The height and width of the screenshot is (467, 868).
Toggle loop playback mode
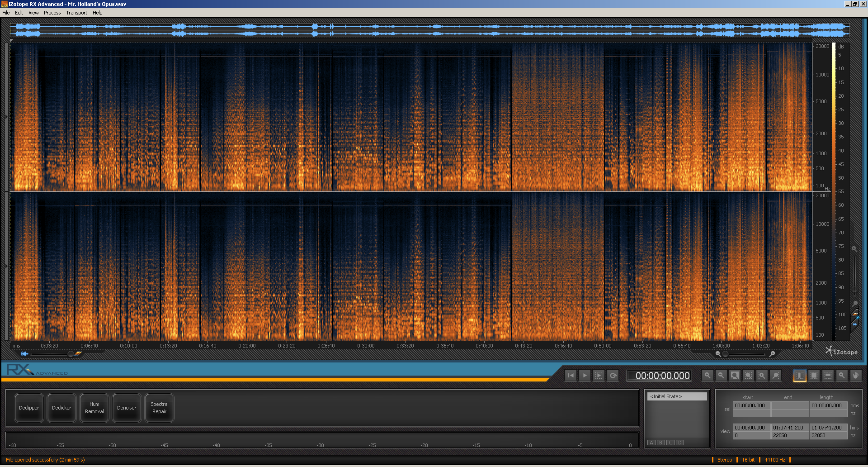click(613, 375)
